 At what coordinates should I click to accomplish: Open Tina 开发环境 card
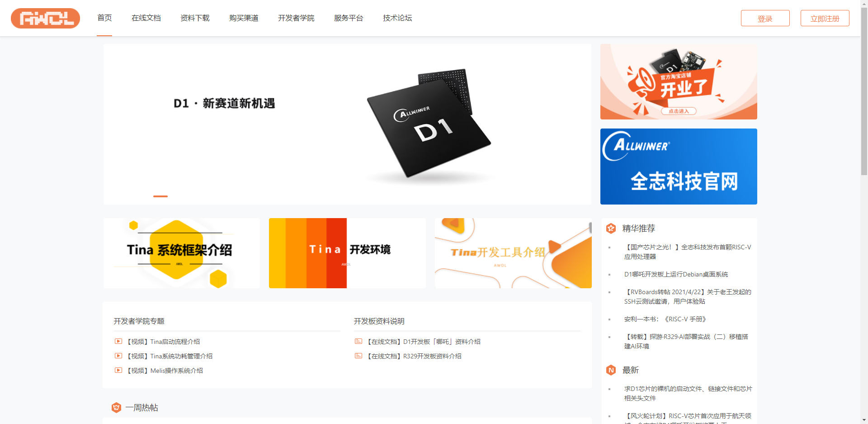pyautogui.click(x=347, y=253)
